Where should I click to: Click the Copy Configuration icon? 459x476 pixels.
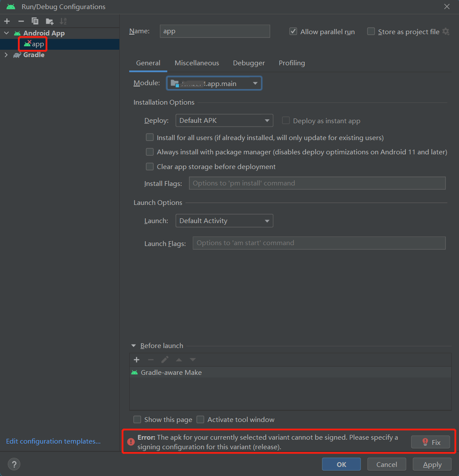(x=35, y=21)
